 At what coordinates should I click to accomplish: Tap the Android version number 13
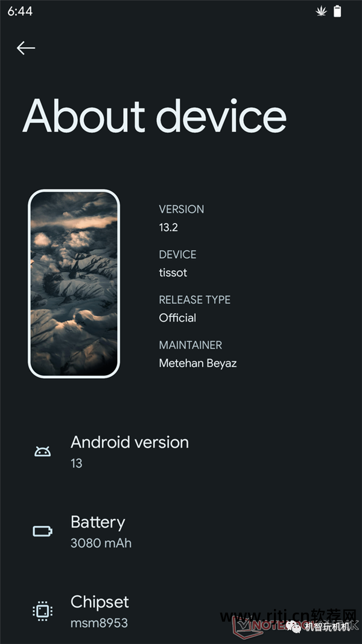pos(76,463)
